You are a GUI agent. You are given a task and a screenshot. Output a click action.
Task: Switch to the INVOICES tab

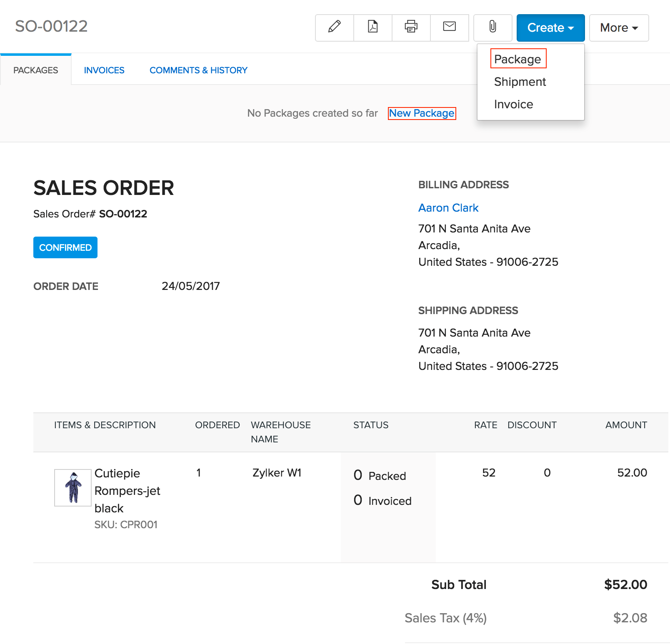pyautogui.click(x=104, y=70)
